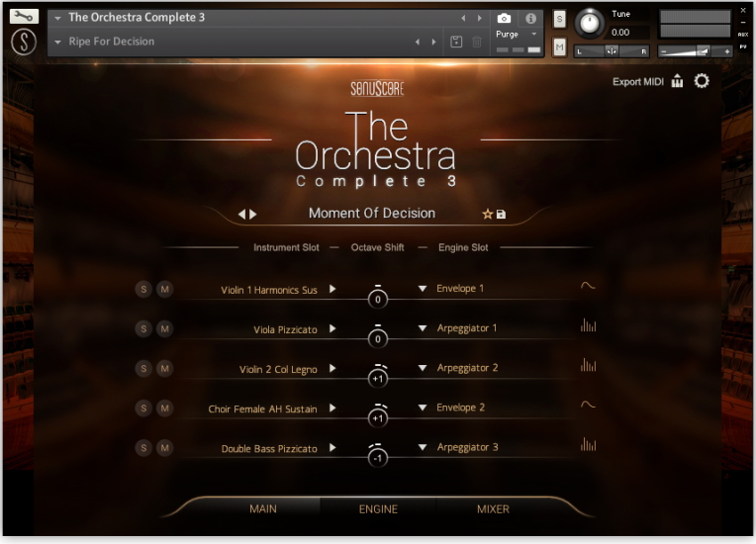
Task: Minimize the instrument header view
Action: coord(743,22)
